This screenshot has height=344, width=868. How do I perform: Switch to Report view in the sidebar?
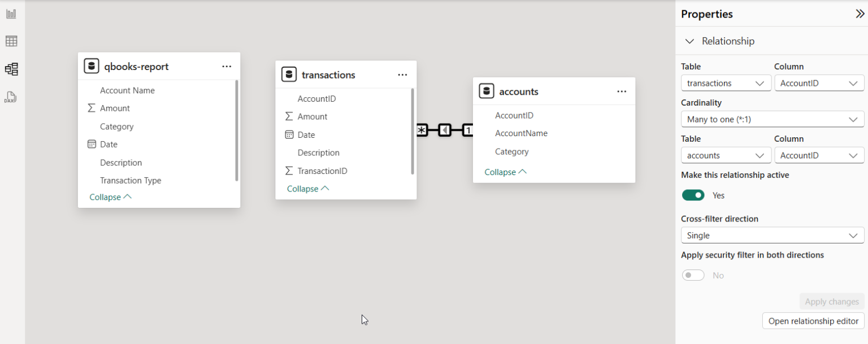11,13
